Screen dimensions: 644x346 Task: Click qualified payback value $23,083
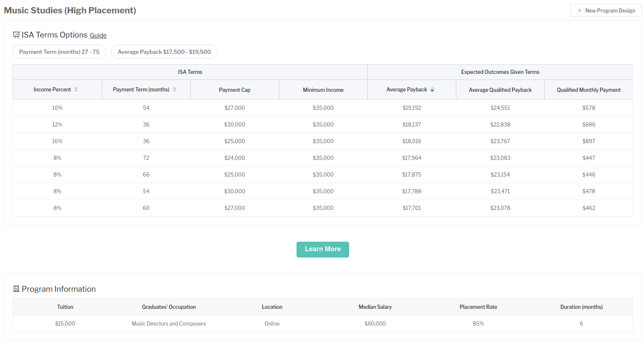point(500,158)
